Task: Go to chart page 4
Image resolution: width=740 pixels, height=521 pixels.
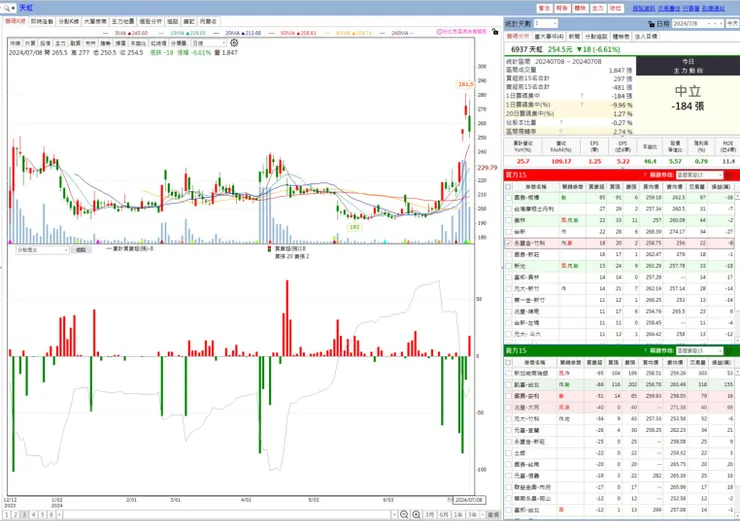Action: click(x=33, y=515)
